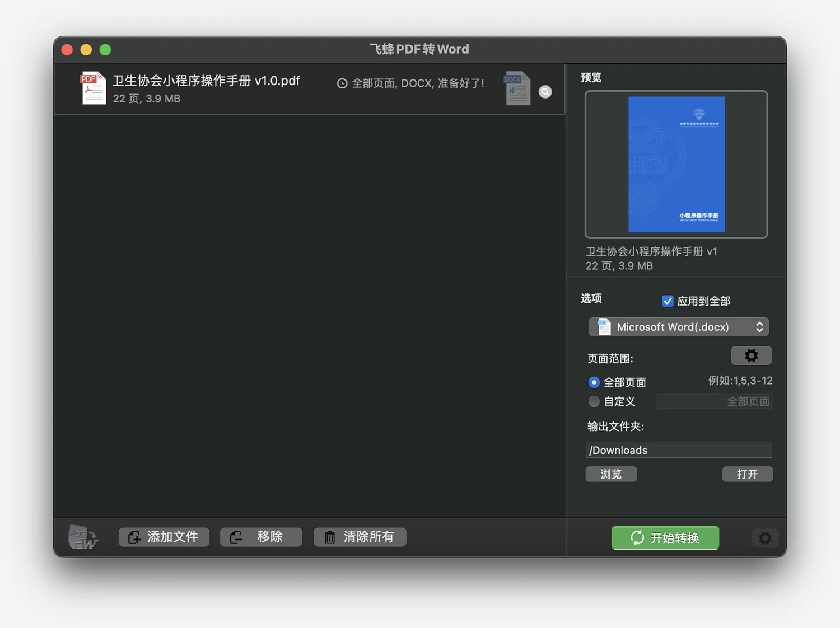The width and height of the screenshot is (840, 628).
Task: Toggle the 应用到全部 checkbox
Action: 668,301
